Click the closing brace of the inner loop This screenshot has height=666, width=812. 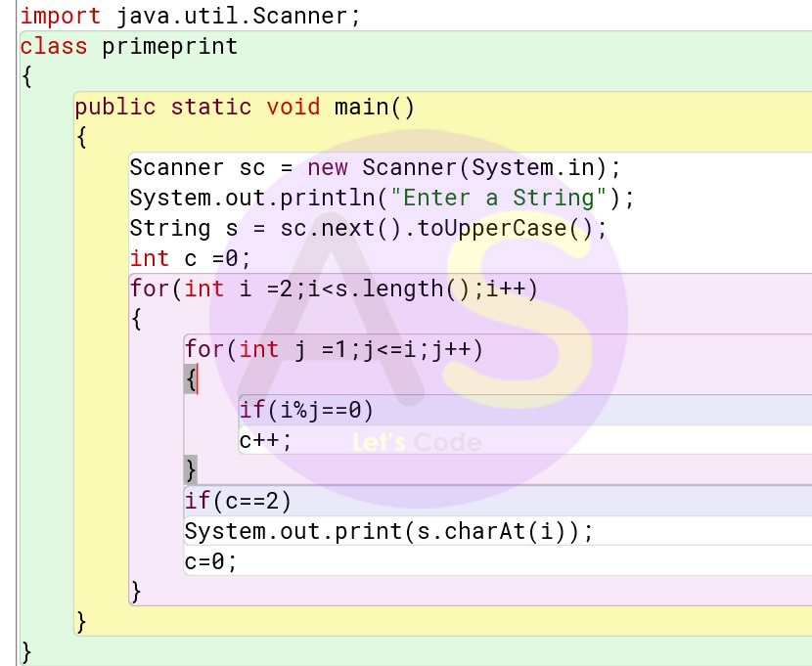coord(188,469)
